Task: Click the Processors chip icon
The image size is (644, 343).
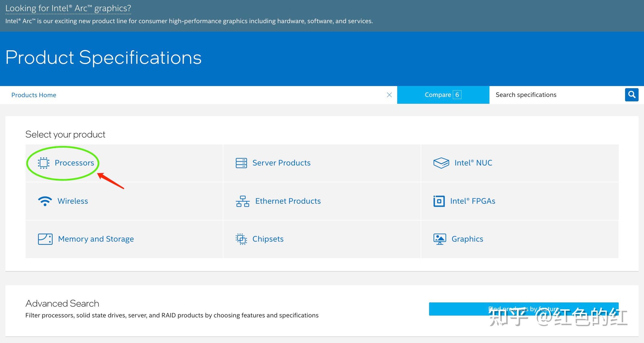Action: (x=44, y=163)
